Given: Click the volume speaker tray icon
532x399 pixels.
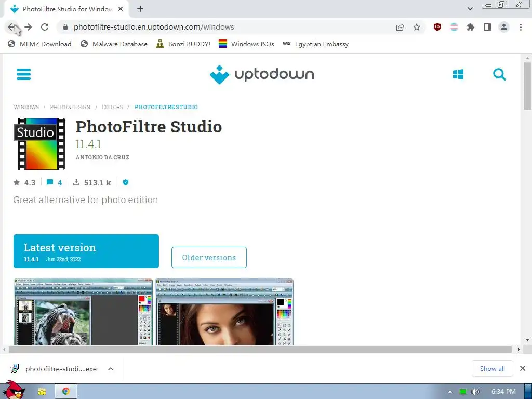Looking at the screenshot, I should [x=475, y=392].
